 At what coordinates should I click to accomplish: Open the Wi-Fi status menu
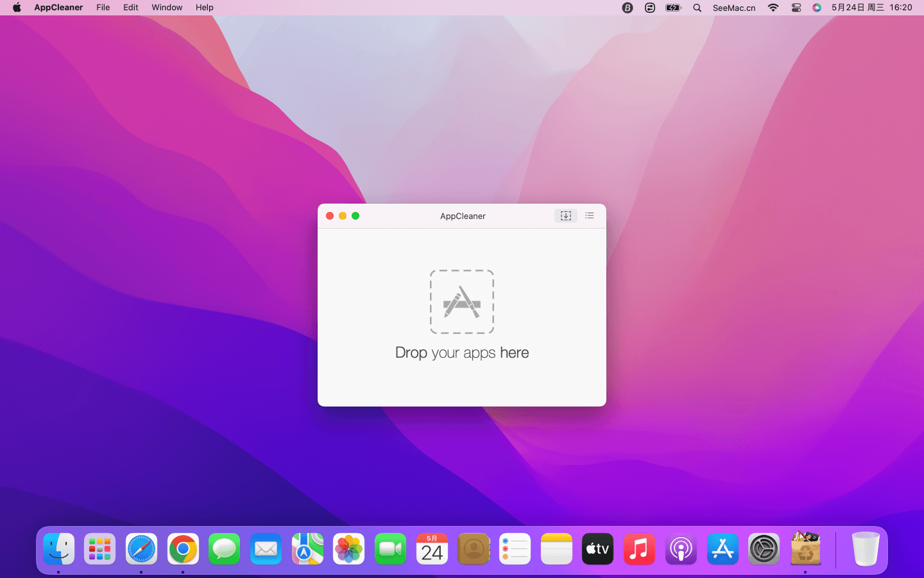coord(773,8)
